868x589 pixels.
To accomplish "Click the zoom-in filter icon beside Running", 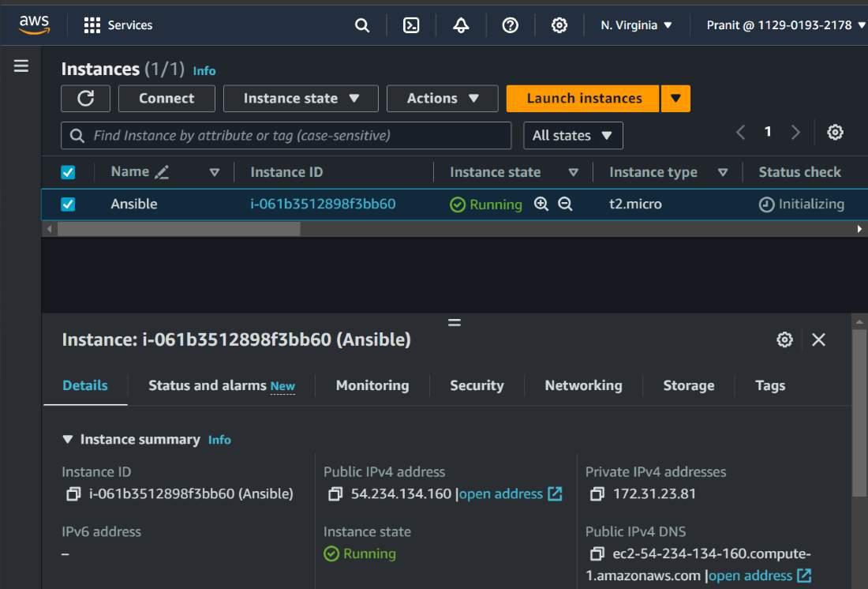I will (541, 204).
